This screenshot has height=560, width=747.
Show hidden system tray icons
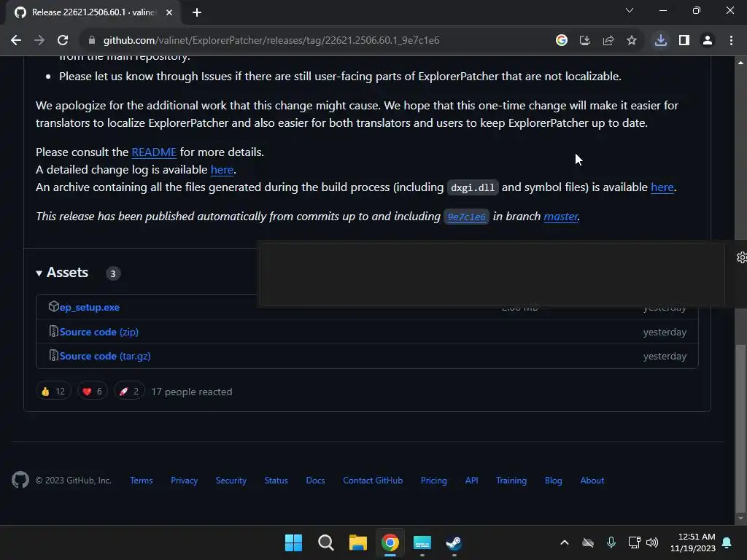(565, 542)
